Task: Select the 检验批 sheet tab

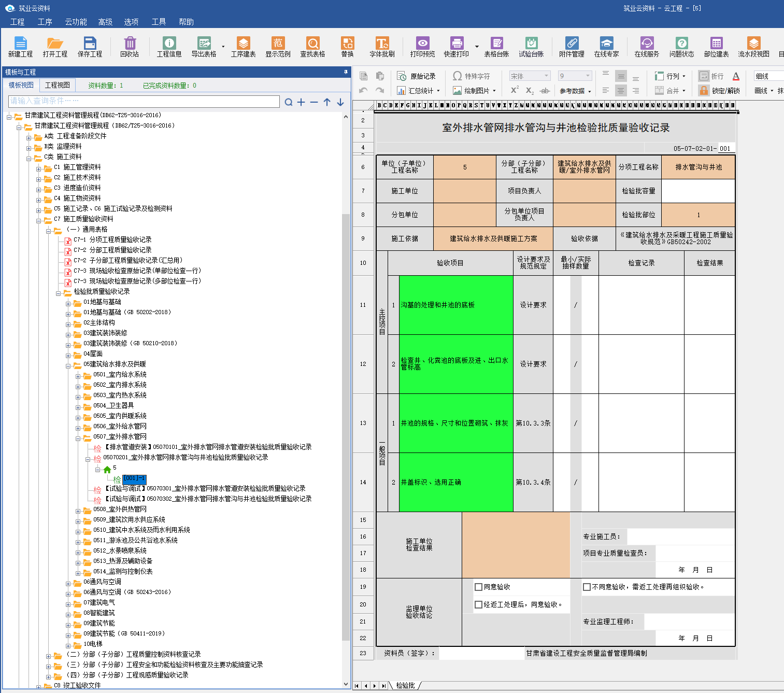Action: coord(406,685)
